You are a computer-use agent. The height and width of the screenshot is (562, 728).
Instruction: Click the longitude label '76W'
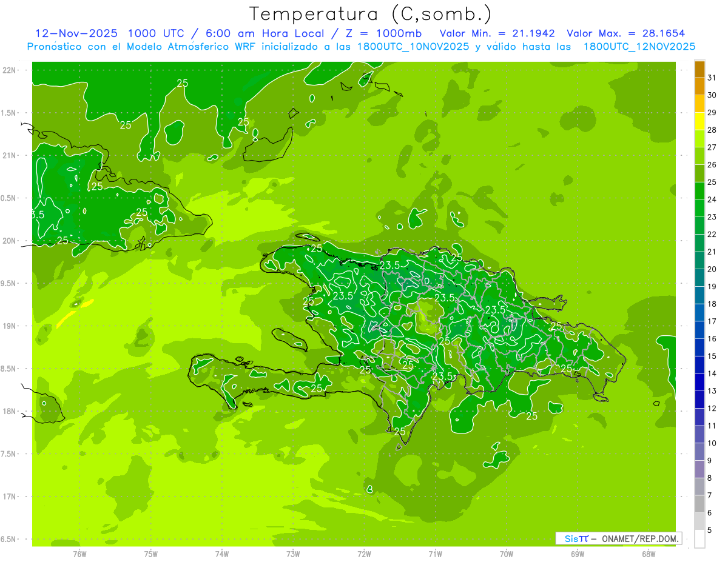pos(79,554)
